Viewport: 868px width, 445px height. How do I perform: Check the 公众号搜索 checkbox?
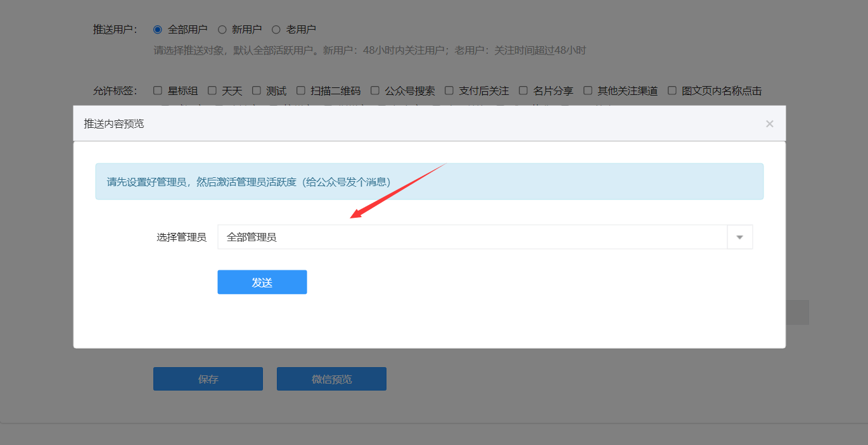pos(375,91)
